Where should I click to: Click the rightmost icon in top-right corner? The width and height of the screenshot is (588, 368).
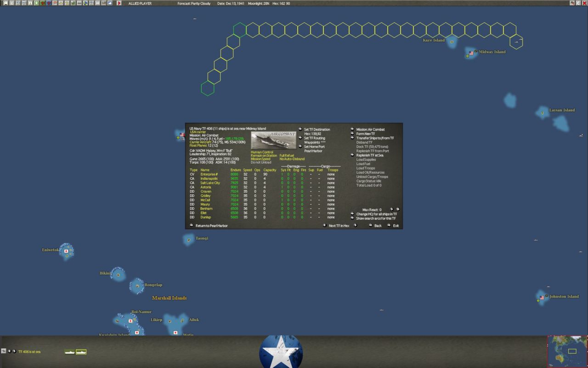(584, 3)
